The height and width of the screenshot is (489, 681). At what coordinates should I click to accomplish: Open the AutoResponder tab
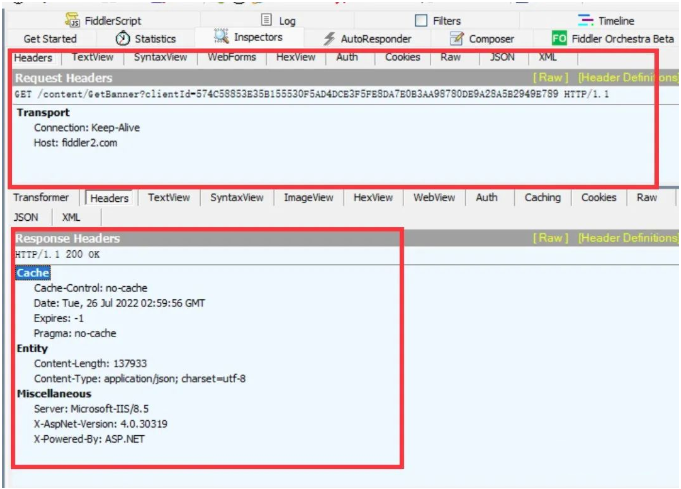point(367,39)
